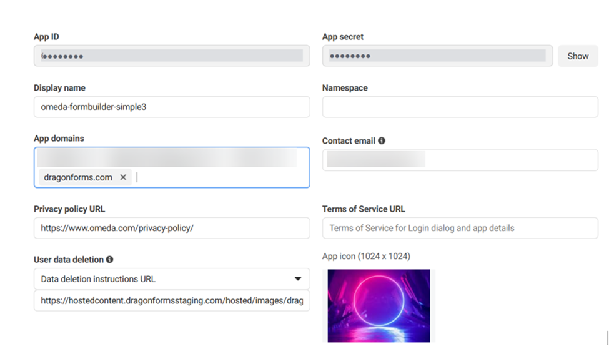Click the neon circle app icon thumbnail

[379, 306]
